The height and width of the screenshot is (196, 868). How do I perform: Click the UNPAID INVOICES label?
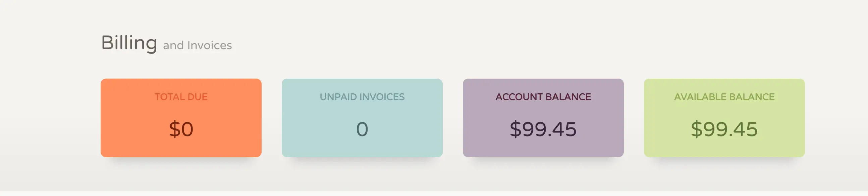362,97
